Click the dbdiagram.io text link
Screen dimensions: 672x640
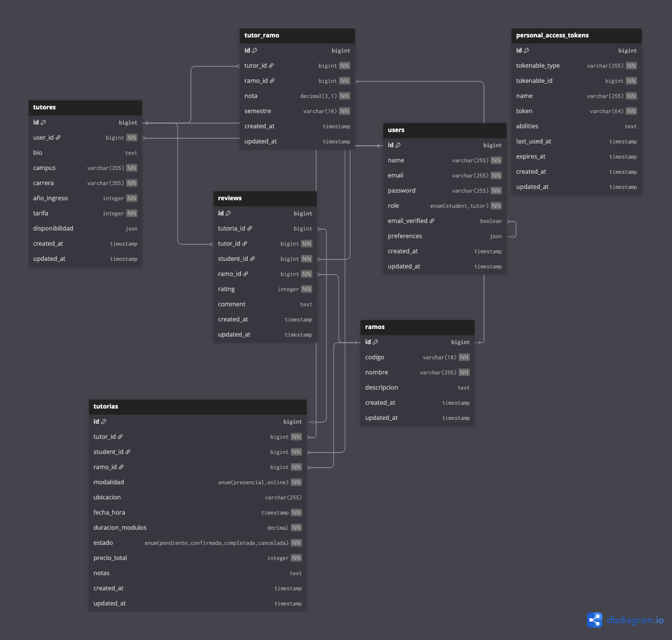(x=635, y=620)
